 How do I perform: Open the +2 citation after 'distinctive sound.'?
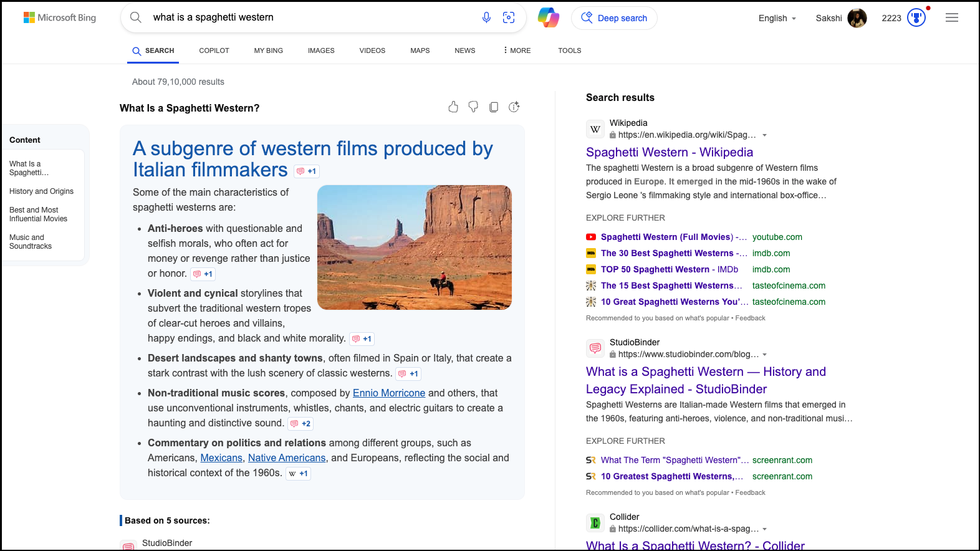click(300, 424)
